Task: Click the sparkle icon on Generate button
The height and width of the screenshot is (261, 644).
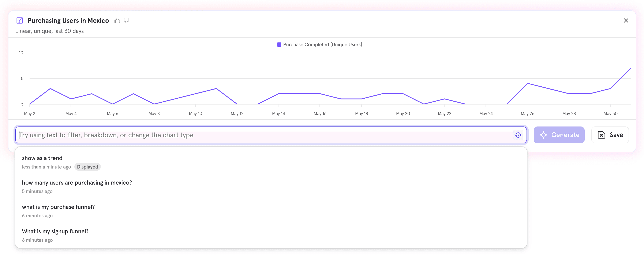Action: 543,135
